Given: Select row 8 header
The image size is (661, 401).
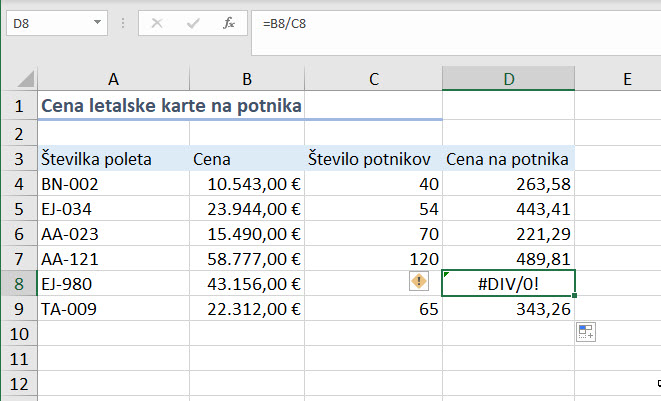Looking at the screenshot, I should point(19,283).
